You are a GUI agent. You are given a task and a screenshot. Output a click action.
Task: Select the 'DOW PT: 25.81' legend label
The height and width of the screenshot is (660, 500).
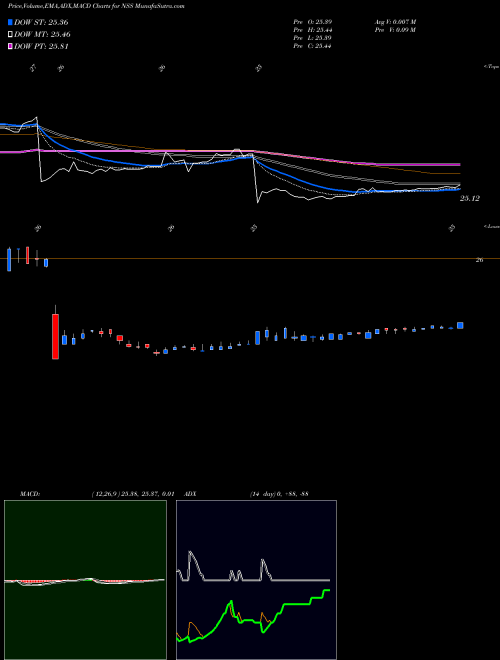click(x=41, y=47)
